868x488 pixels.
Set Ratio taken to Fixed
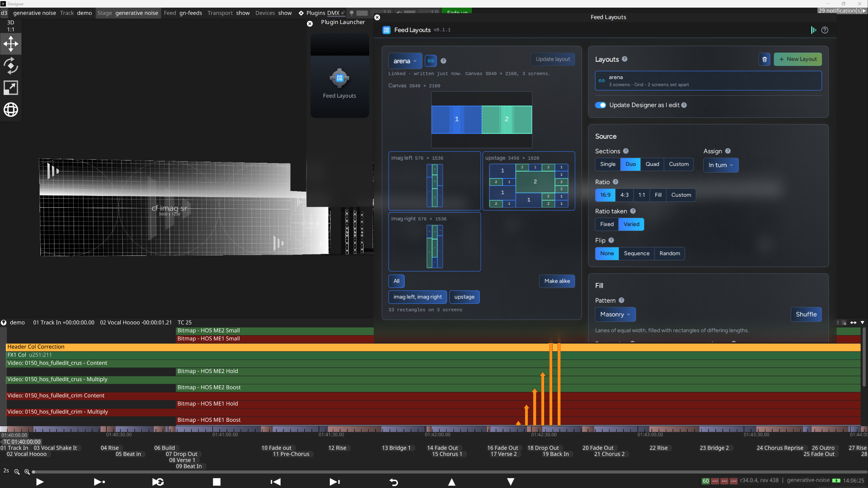coord(607,224)
